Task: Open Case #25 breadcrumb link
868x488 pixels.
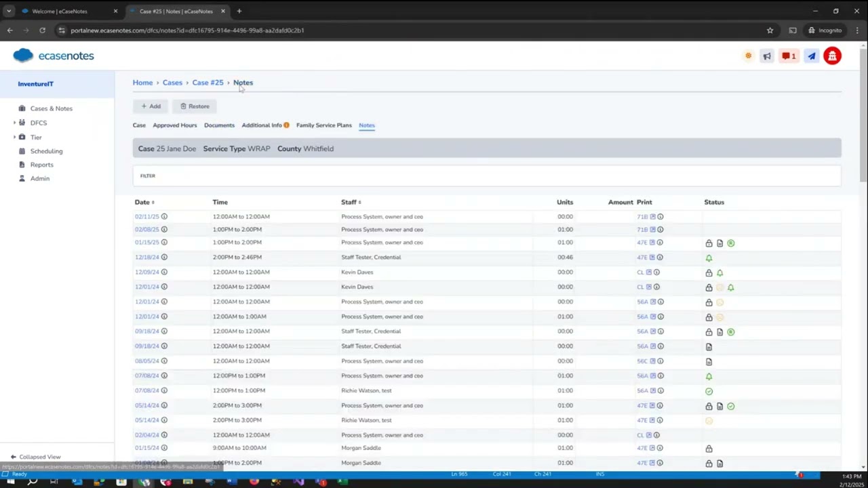Action: tap(208, 83)
